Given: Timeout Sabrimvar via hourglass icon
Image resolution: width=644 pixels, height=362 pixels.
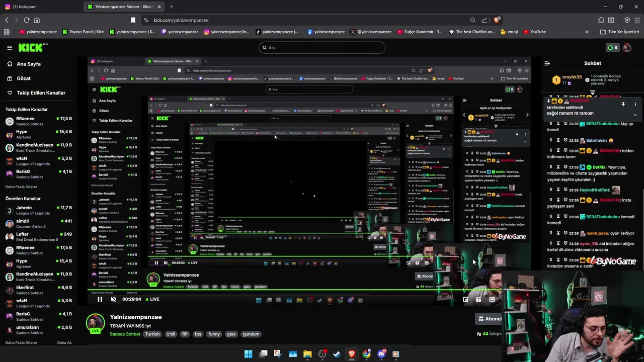Looking at the screenshot, I should [x=558, y=140].
